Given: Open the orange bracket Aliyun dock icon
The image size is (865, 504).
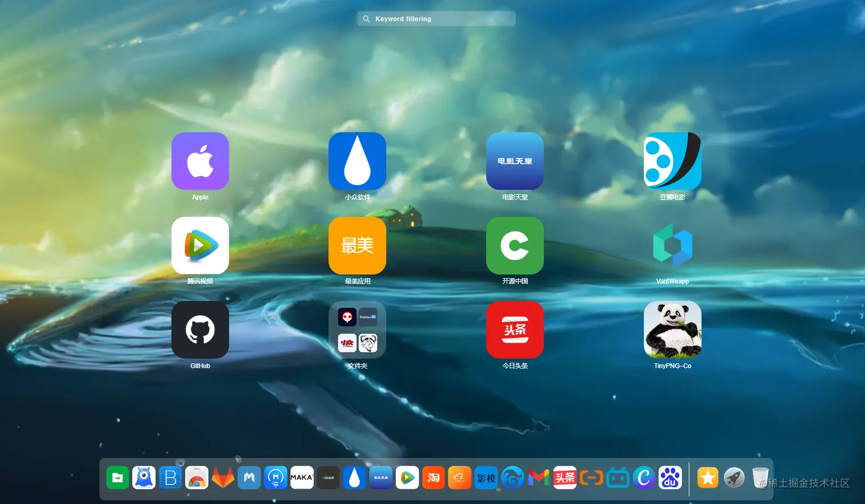Looking at the screenshot, I should [592, 478].
